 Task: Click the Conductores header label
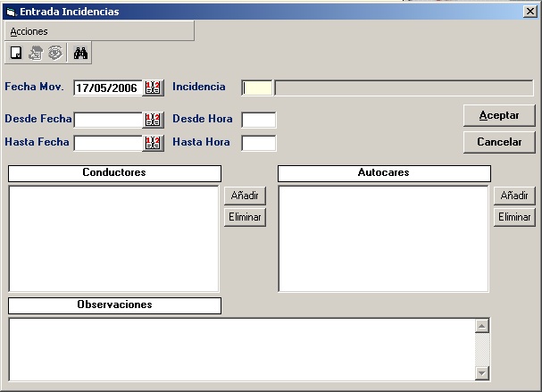(x=114, y=173)
